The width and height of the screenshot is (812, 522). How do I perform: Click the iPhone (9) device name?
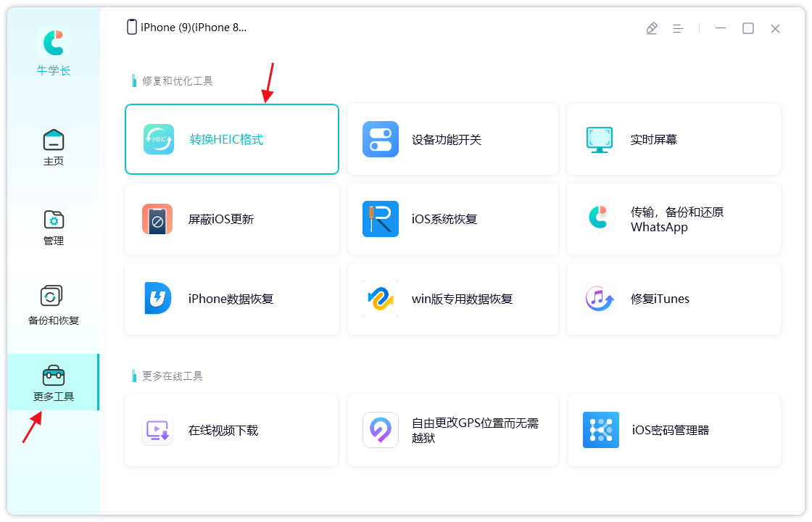click(194, 28)
